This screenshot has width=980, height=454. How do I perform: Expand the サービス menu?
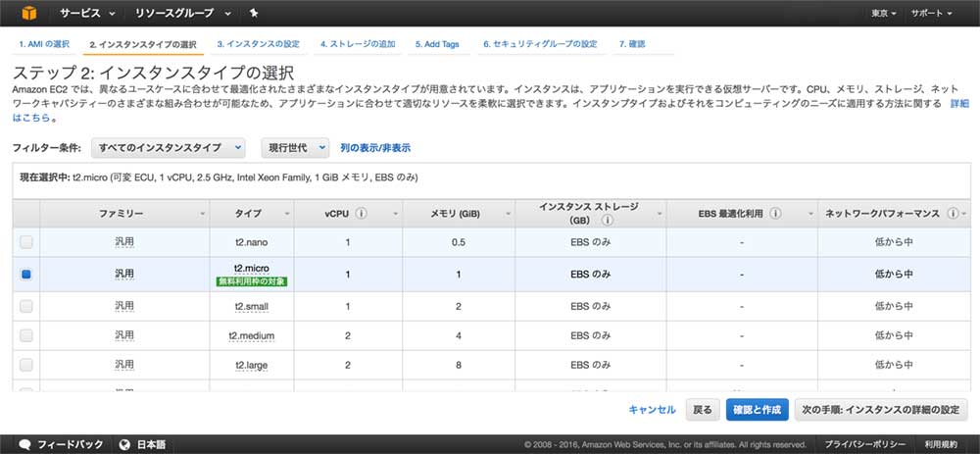(x=88, y=14)
